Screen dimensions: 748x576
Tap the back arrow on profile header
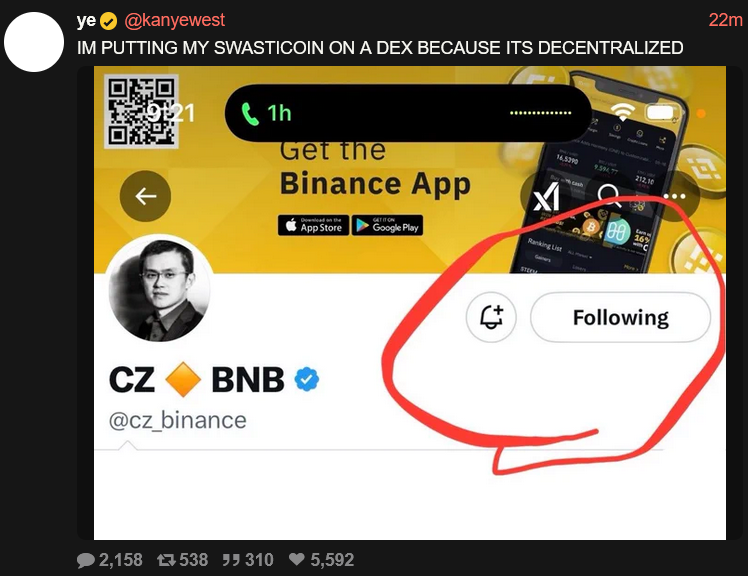(145, 196)
